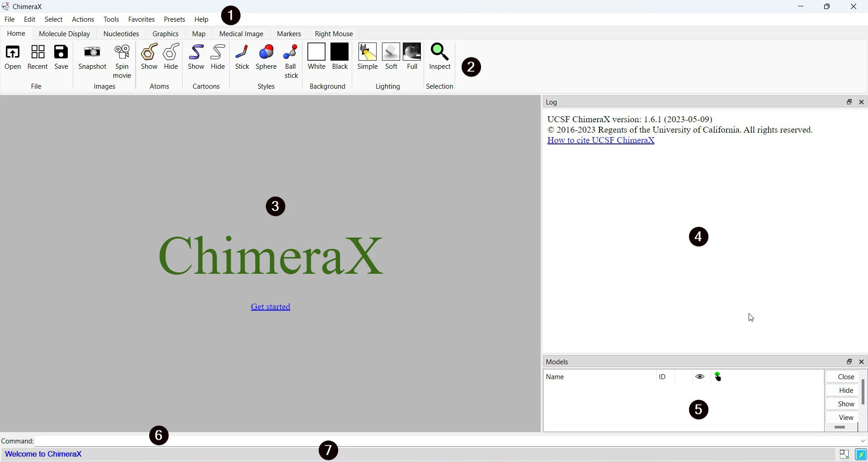
Task: Show cartoons with the Cartoons Show icon
Action: click(196, 57)
